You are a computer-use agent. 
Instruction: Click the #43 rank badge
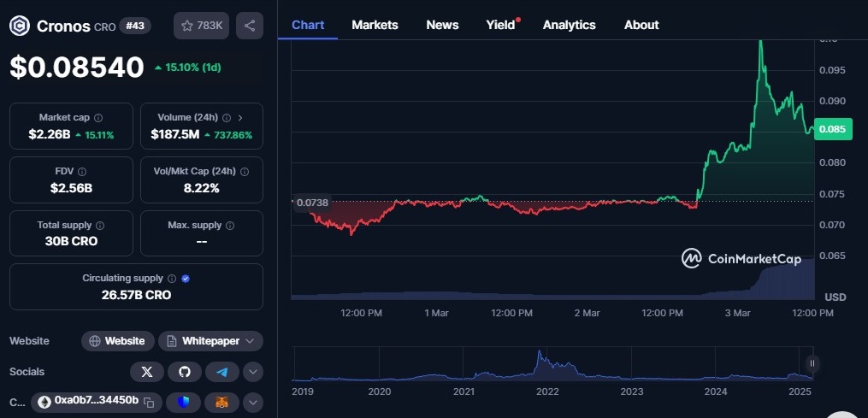[x=135, y=26]
